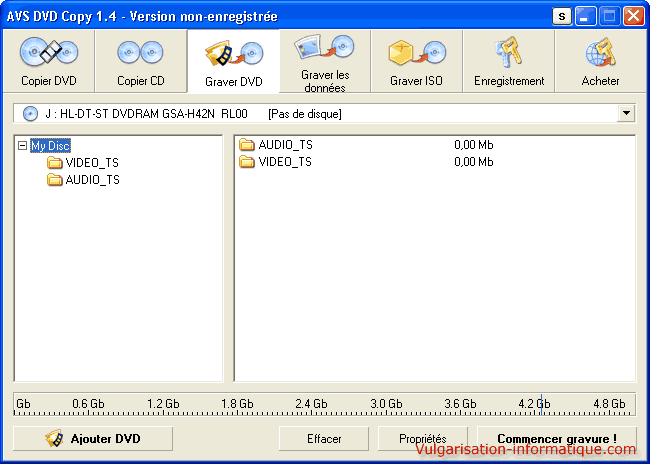Screen dimensions: 650x464
Task: Select AUDIO_TS folder in the tree
Action: 92,180
